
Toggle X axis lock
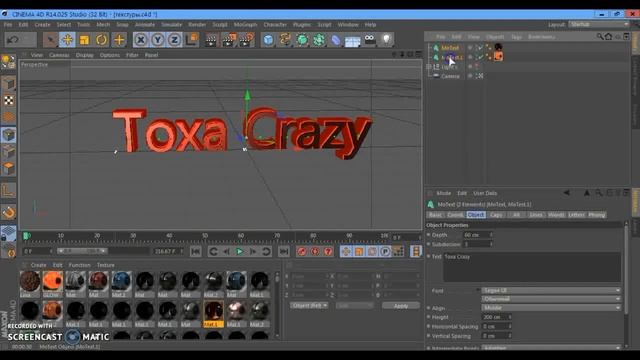140,40
